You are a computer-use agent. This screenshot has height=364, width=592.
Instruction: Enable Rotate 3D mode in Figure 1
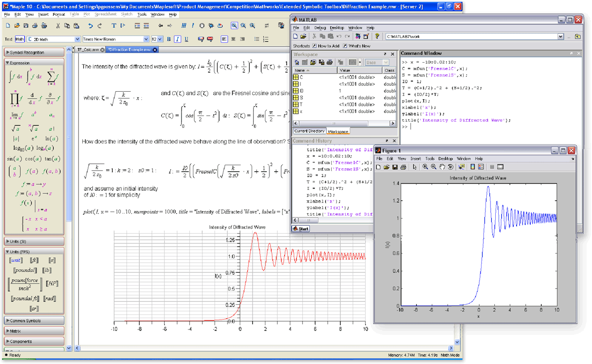click(x=450, y=166)
